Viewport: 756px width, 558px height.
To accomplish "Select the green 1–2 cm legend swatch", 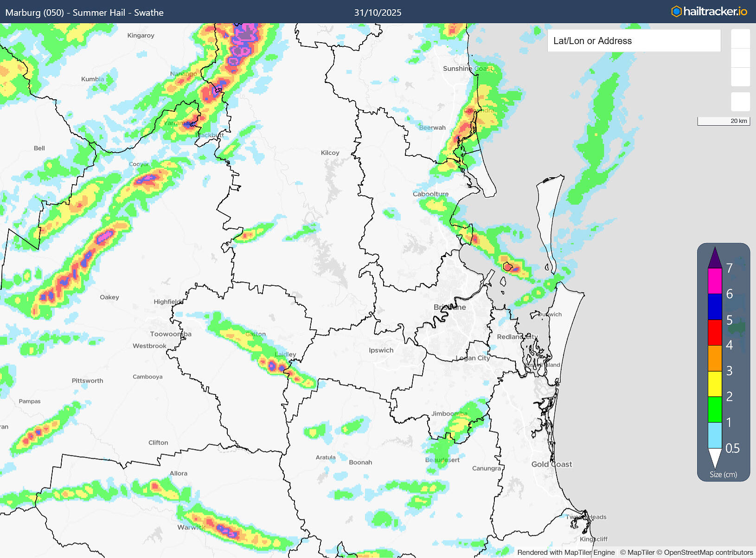I will 715,409.
